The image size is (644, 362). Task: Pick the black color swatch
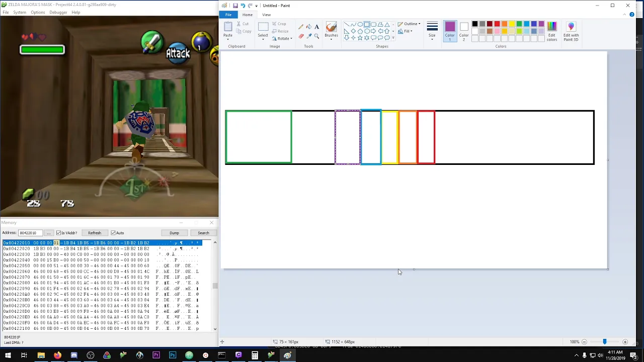coord(475,24)
